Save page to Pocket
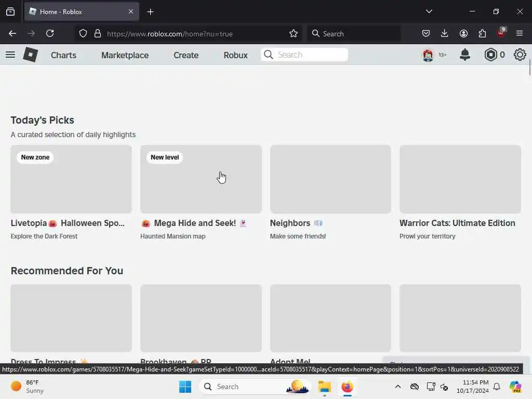532x399 pixels. click(x=426, y=33)
